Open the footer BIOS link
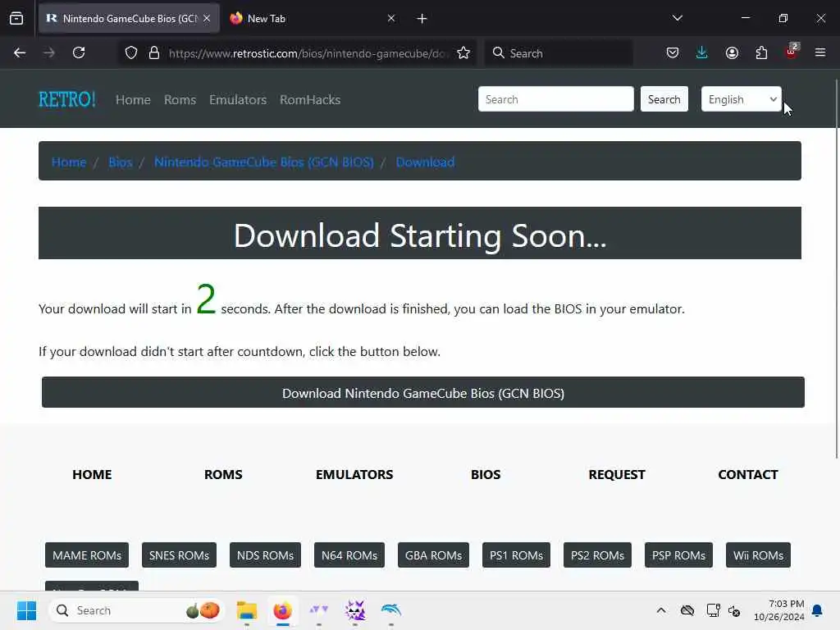This screenshot has width=840, height=630. pos(486,475)
